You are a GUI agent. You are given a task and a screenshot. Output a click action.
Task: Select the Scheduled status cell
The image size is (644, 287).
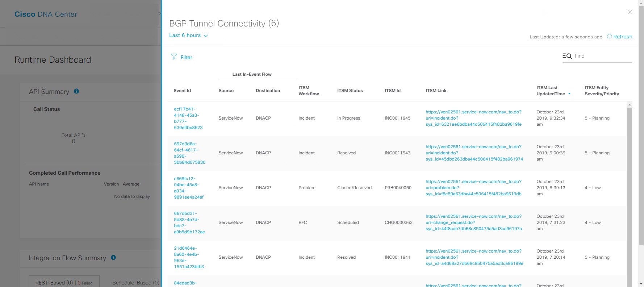348,222
